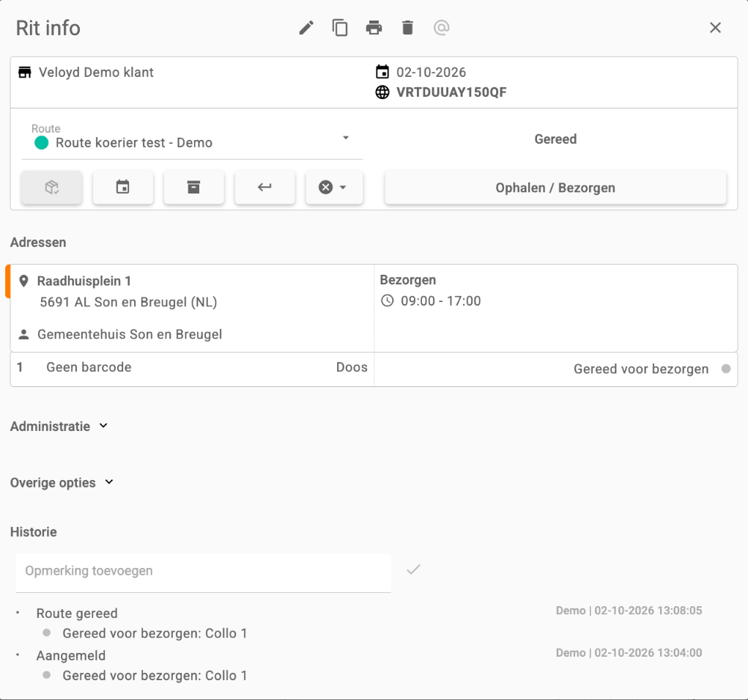
Task: Duplicate the rit with the copy icon
Action: point(340,28)
